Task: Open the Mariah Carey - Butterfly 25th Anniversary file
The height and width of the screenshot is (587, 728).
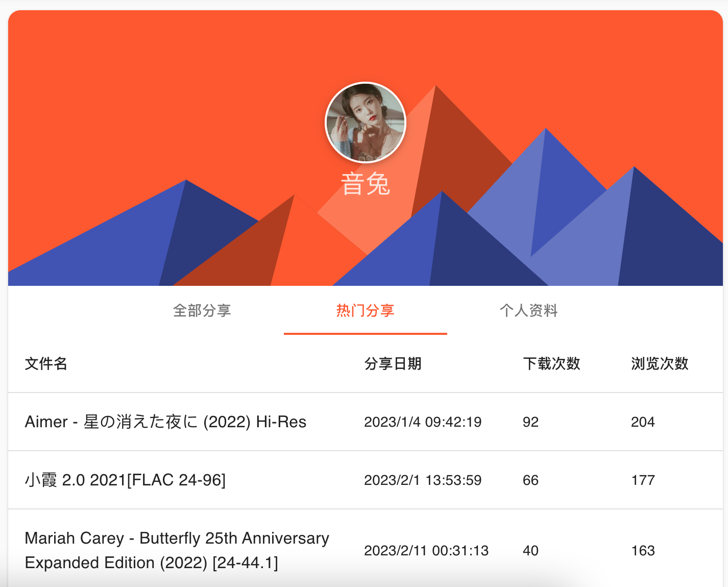Action: pyautogui.click(x=177, y=550)
